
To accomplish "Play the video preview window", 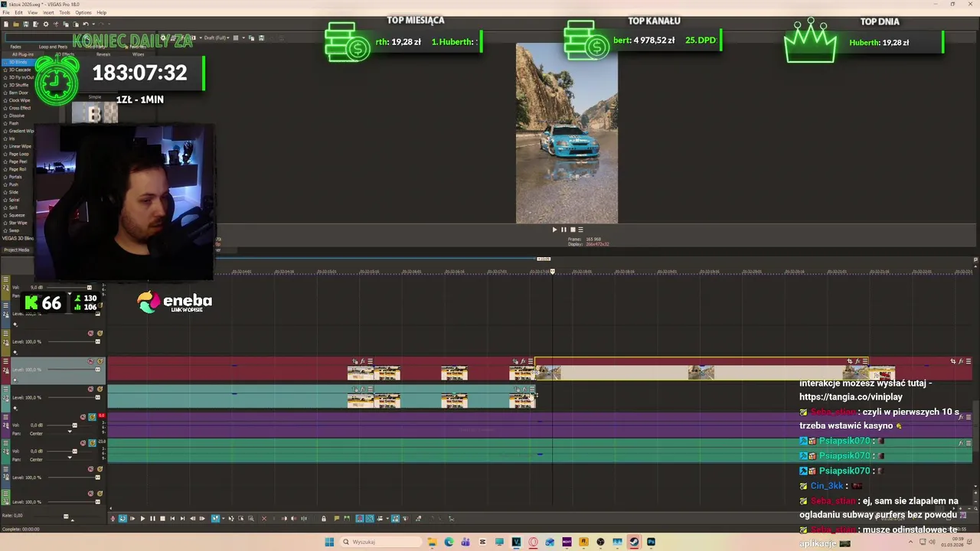I will click(554, 230).
